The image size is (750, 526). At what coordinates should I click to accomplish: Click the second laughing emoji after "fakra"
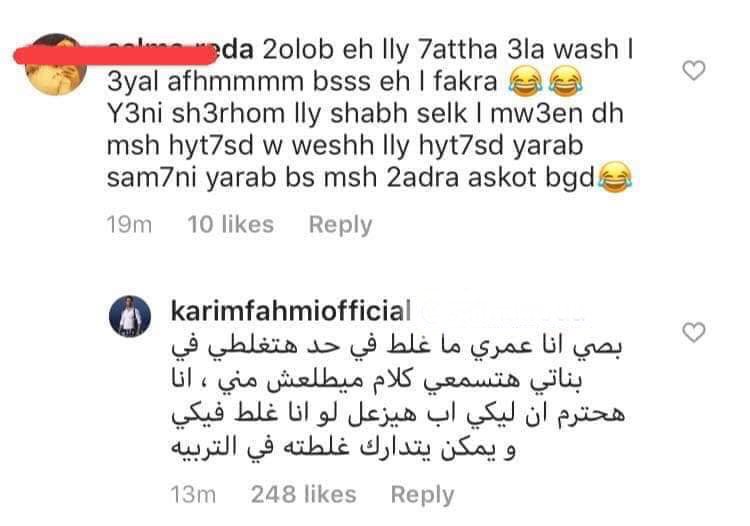565,81
